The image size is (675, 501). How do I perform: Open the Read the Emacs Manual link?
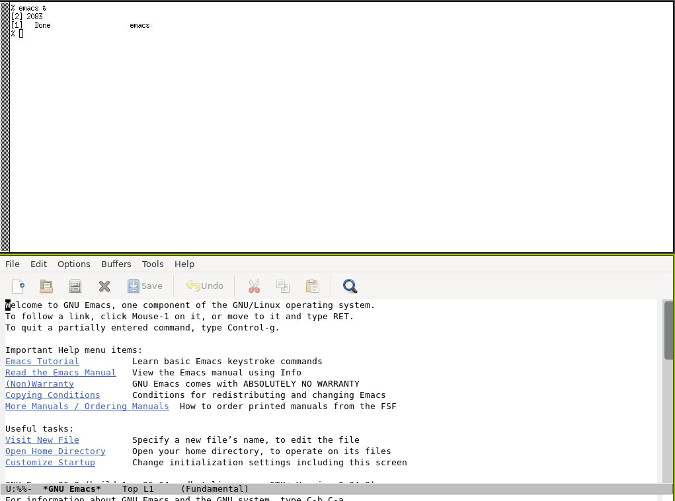(60, 372)
